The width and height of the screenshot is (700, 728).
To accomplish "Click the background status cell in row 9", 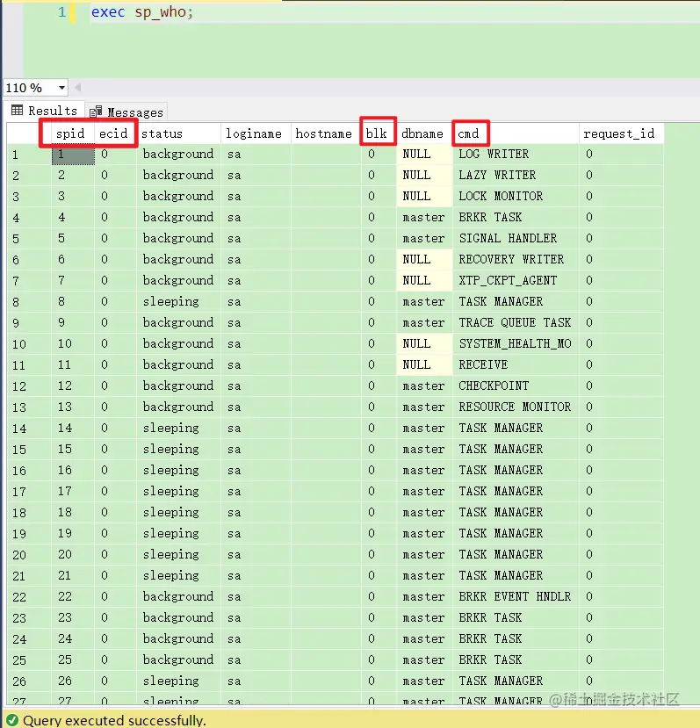I will tap(178, 322).
